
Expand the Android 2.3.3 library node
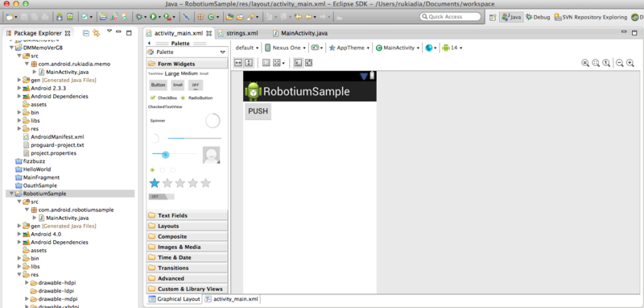pyautogui.click(x=19, y=88)
